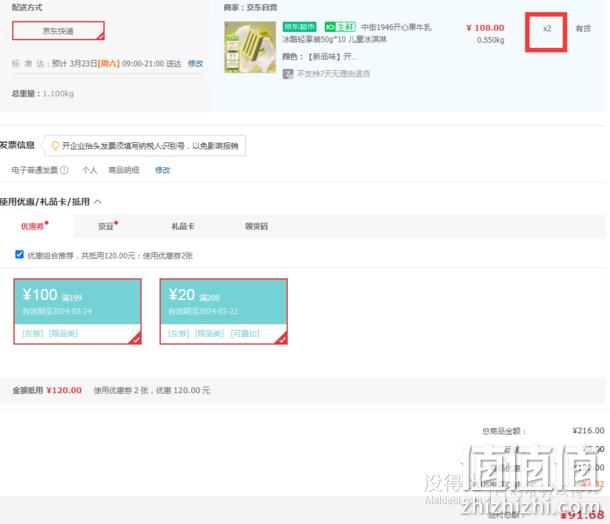Click the lightbulb tip icon in invoice notice
Screen dimensions: 610x524
point(55,146)
